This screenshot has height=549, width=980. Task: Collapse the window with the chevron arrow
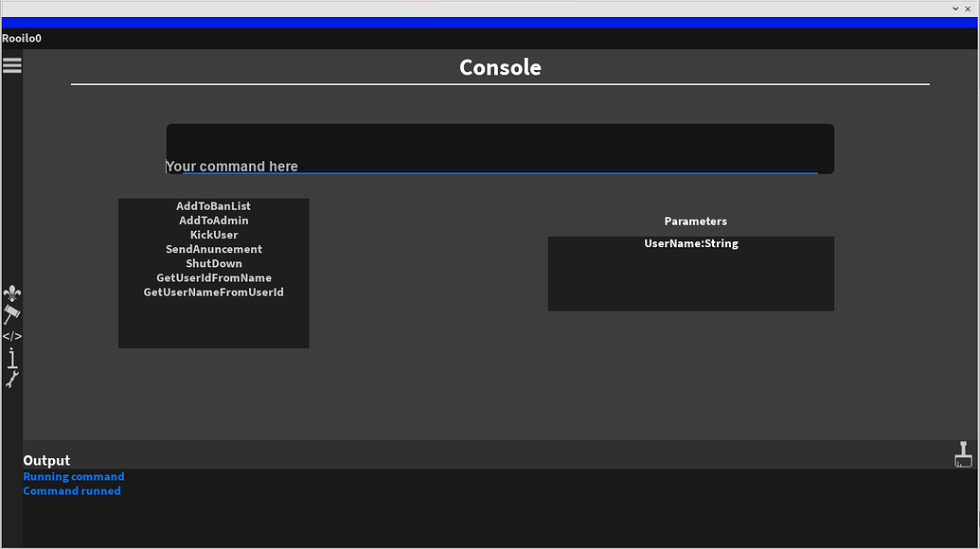tap(954, 9)
